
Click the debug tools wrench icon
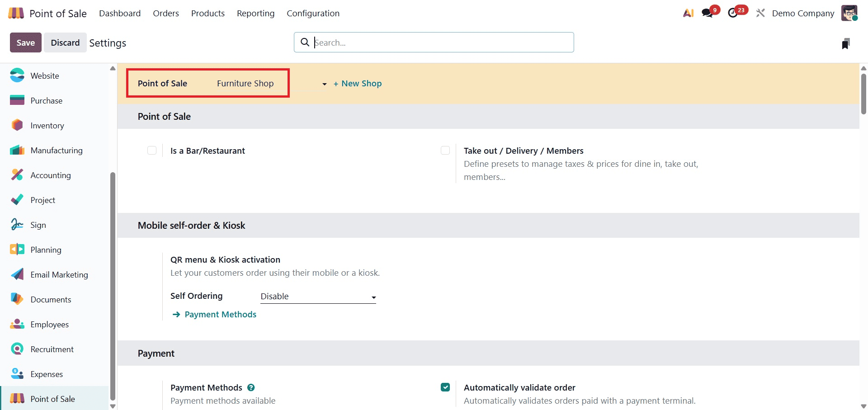pos(760,13)
